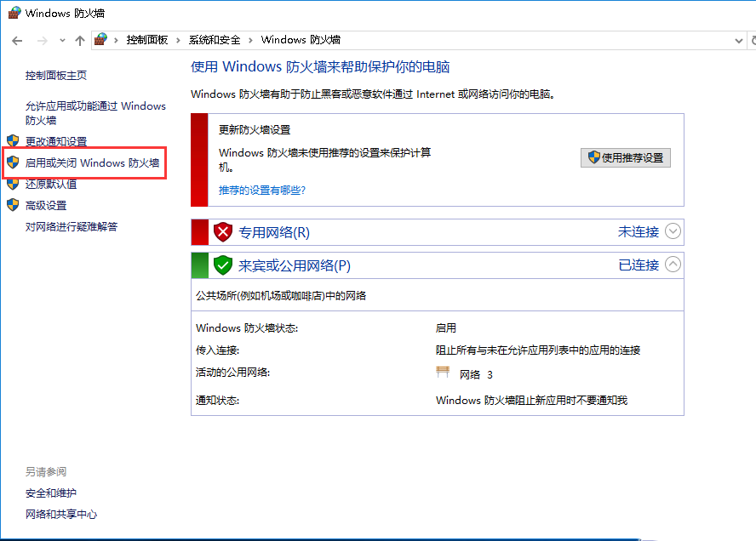Open 安全和维护 link

pyautogui.click(x=50, y=493)
